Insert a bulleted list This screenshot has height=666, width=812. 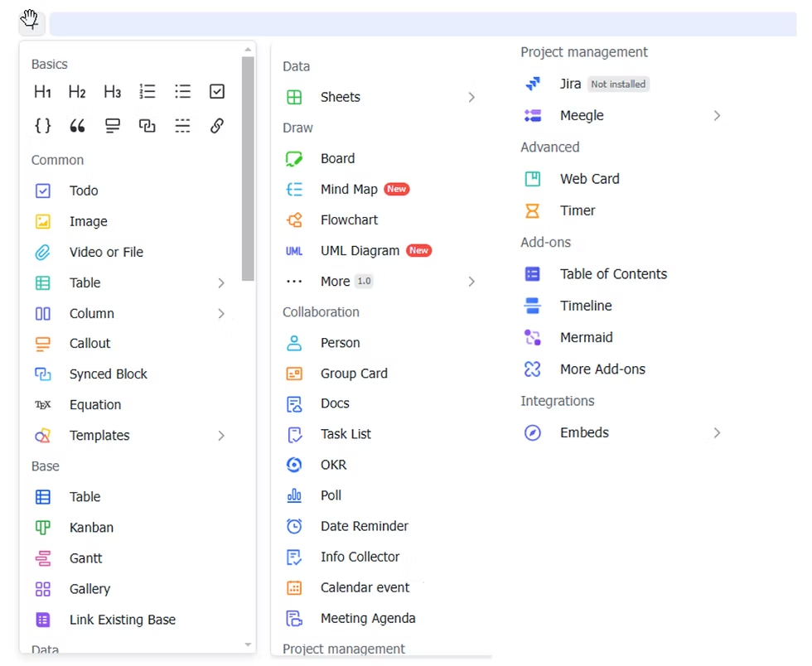pyautogui.click(x=182, y=92)
